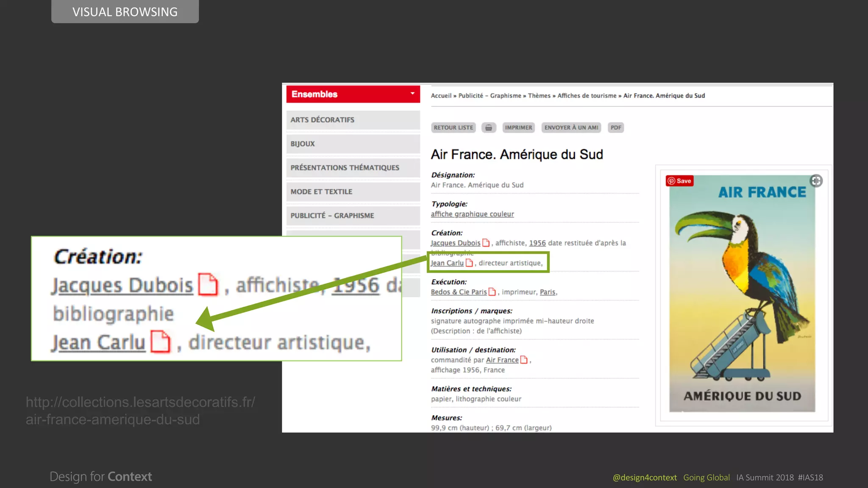Screen dimensions: 868x488
Task: Follow the affiche graphique couleur link
Action: coord(472,214)
